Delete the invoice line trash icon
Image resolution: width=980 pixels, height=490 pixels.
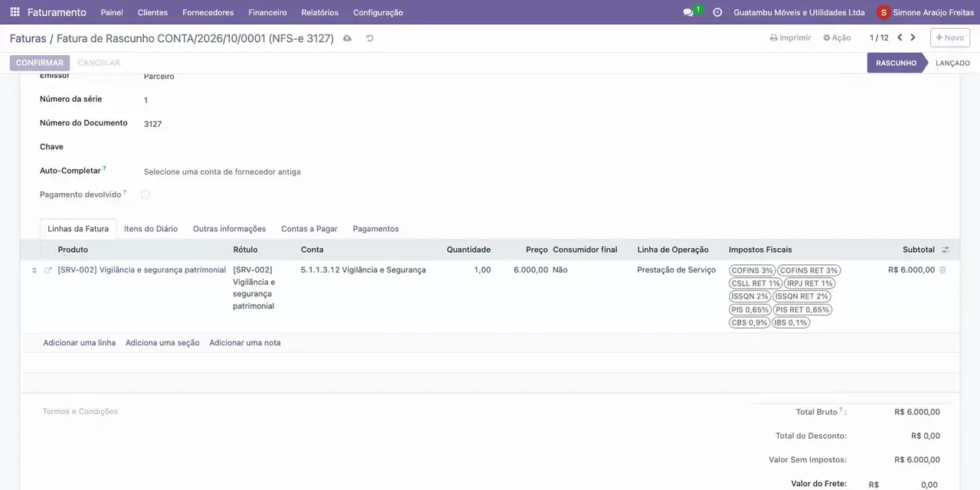click(942, 270)
